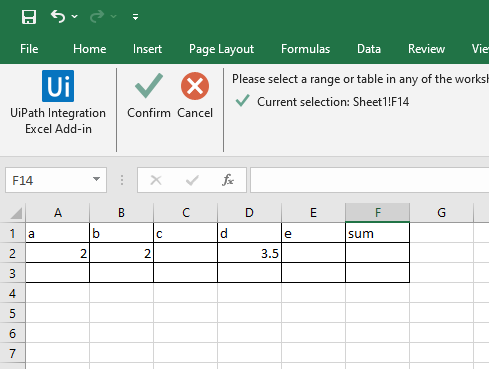
Task: Click cell D1 containing 'd'
Action: [249, 233]
